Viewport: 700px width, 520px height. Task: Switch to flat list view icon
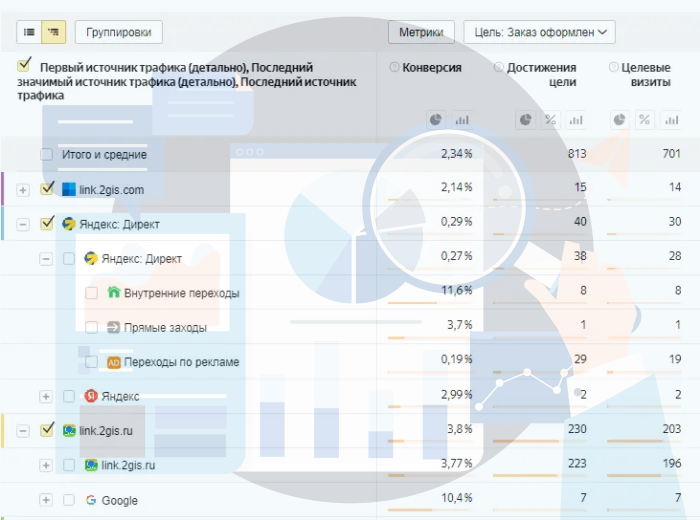point(29,32)
